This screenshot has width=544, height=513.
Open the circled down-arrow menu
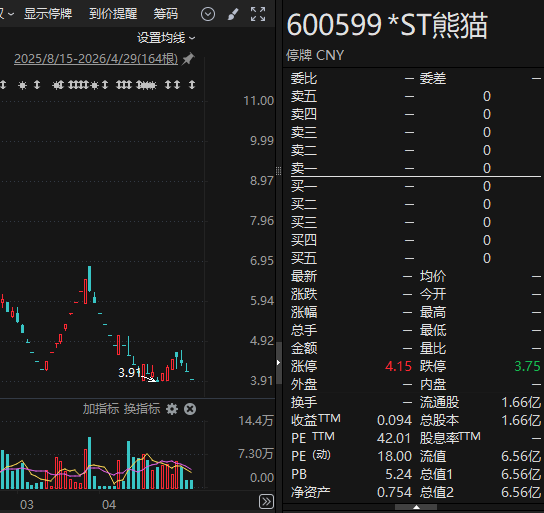208,14
